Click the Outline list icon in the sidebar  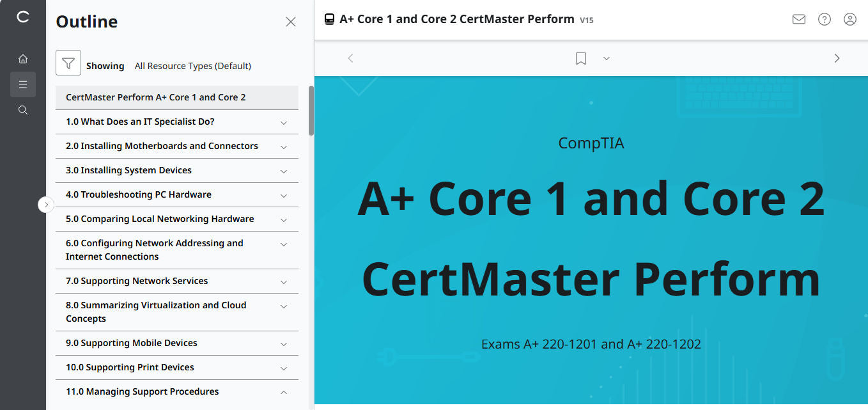23,84
